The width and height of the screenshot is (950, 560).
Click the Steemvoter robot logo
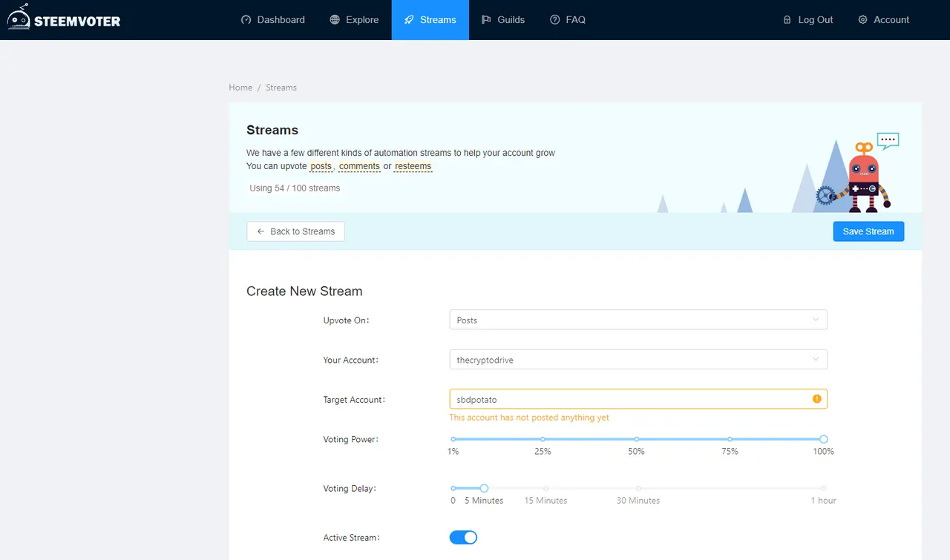coord(19,18)
